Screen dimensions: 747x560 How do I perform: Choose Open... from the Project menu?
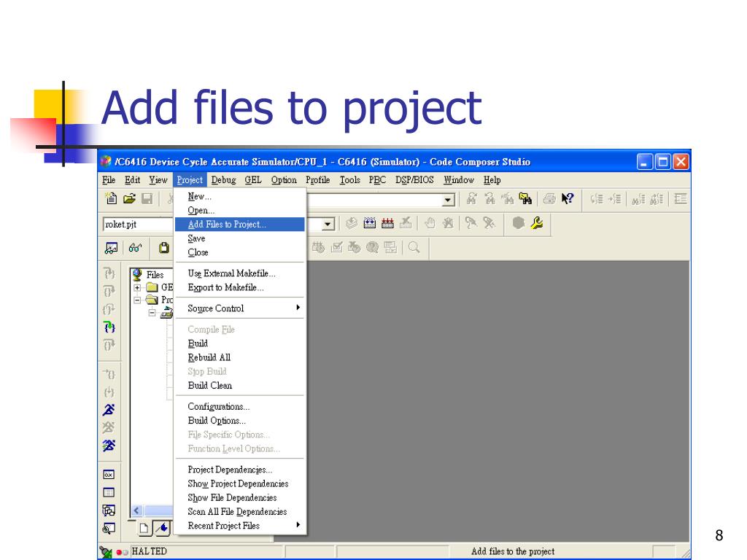[x=239, y=210]
